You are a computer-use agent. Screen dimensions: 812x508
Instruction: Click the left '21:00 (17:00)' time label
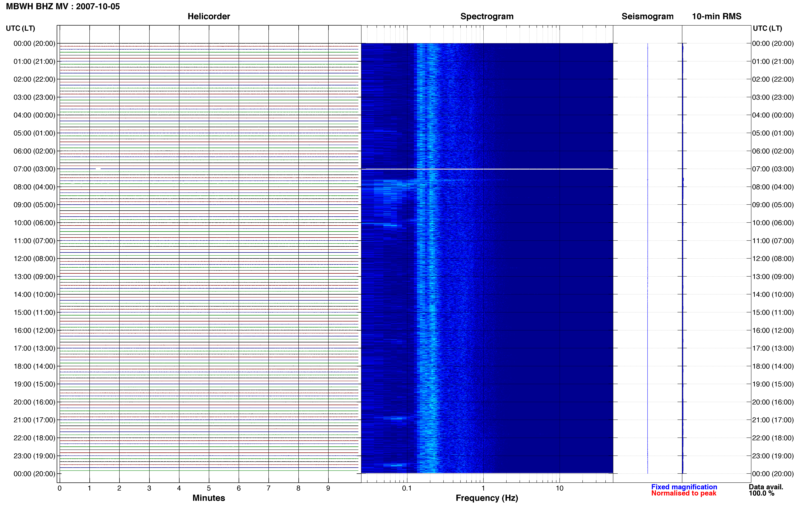pyautogui.click(x=34, y=420)
